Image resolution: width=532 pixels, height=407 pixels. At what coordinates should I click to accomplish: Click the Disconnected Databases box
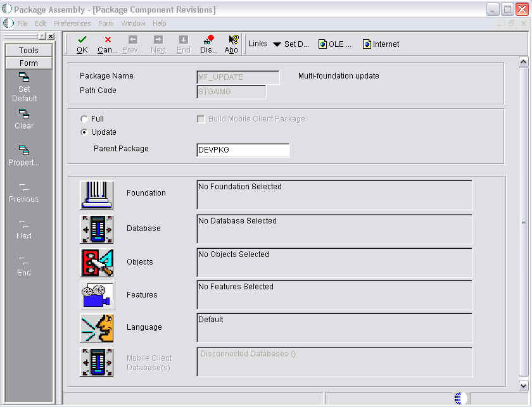[334, 362]
